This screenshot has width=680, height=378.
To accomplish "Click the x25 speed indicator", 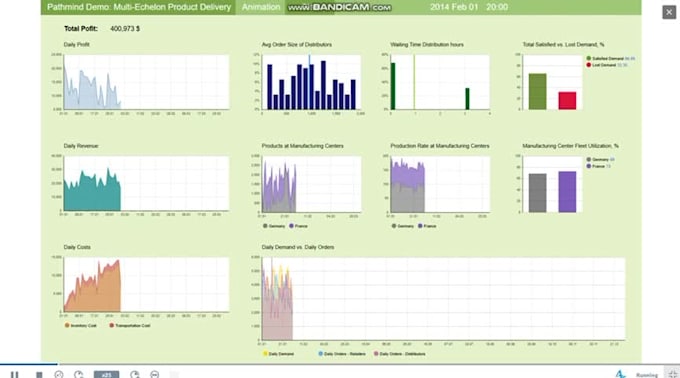I will [x=106, y=375].
